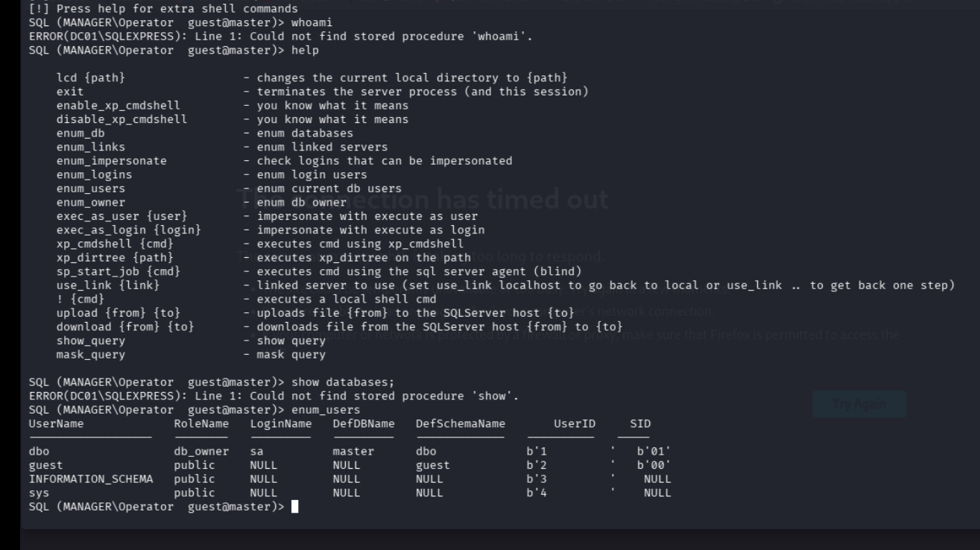Click the disable_xp_cmdshell help entry
Screen dimensions: 980x550
121,119
